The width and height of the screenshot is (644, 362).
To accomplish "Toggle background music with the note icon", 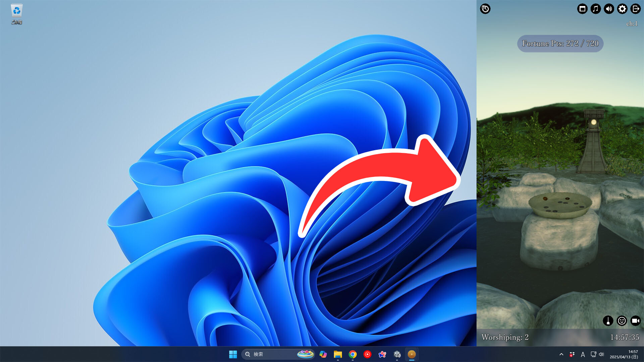I will [x=595, y=9].
